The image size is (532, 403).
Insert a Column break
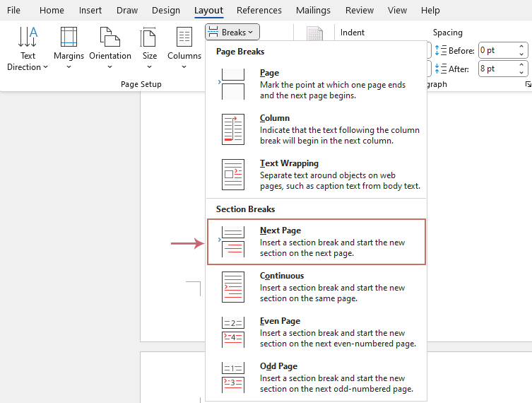tap(317, 129)
